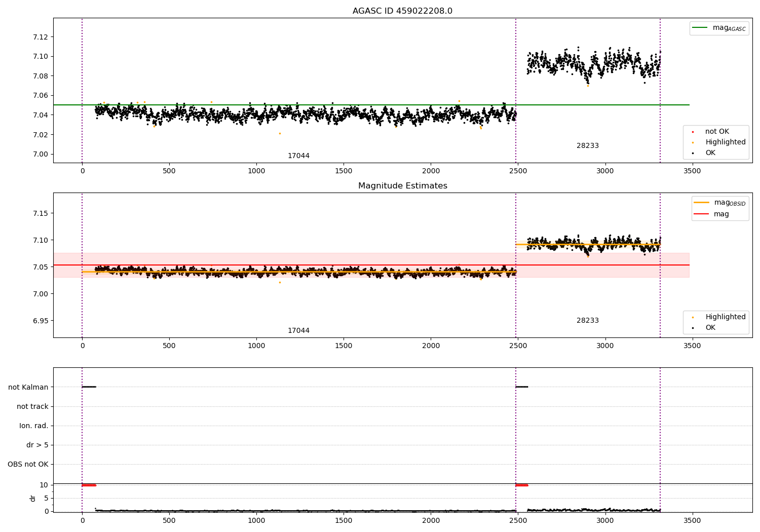Click y-axis tick 10 in the dr plot
This screenshot has height=532, width=760.
[x=44, y=485]
